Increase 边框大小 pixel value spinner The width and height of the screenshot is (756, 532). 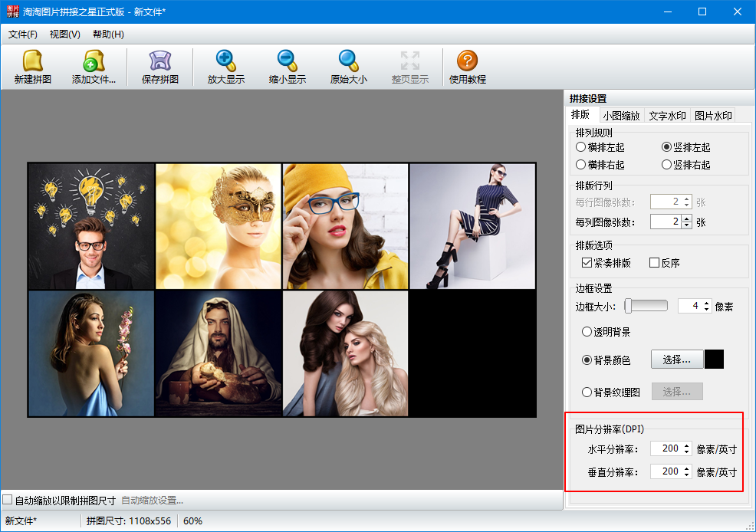pyautogui.click(x=707, y=303)
